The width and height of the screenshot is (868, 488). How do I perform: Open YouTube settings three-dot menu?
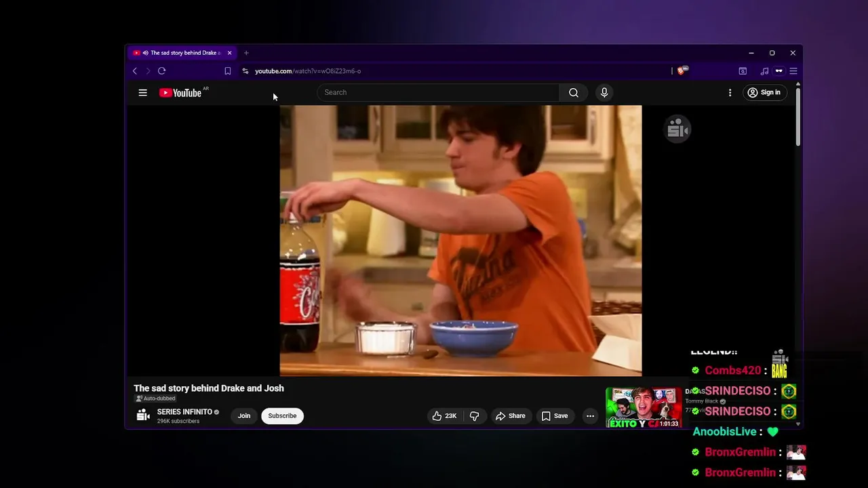[730, 93]
